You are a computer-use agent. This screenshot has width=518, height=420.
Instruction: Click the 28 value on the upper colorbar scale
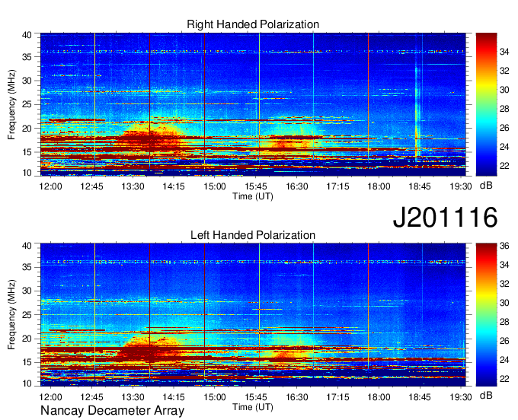point(504,109)
